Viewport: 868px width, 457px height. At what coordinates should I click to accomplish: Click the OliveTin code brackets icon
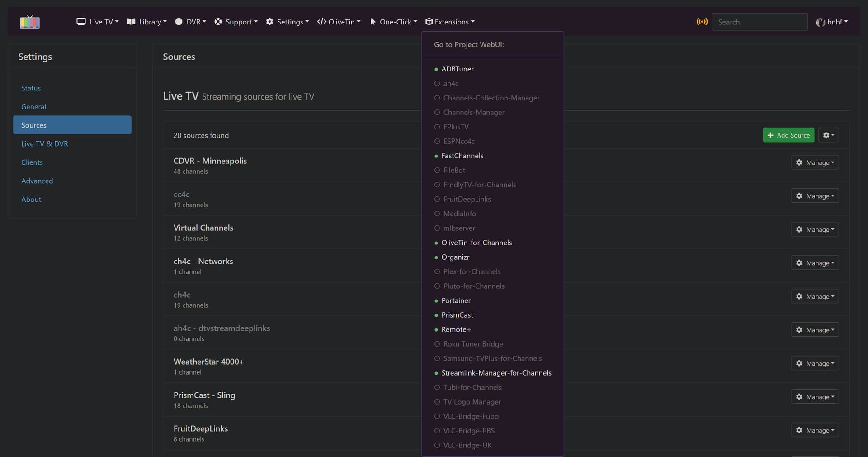[321, 22]
